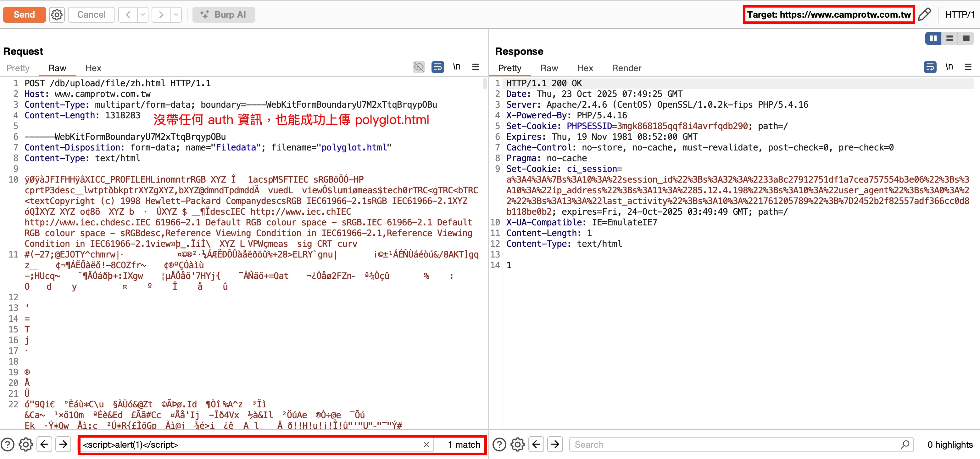Go to previous request in history
This screenshot has height=459, width=980.
pyautogui.click(x=128, y=14)
